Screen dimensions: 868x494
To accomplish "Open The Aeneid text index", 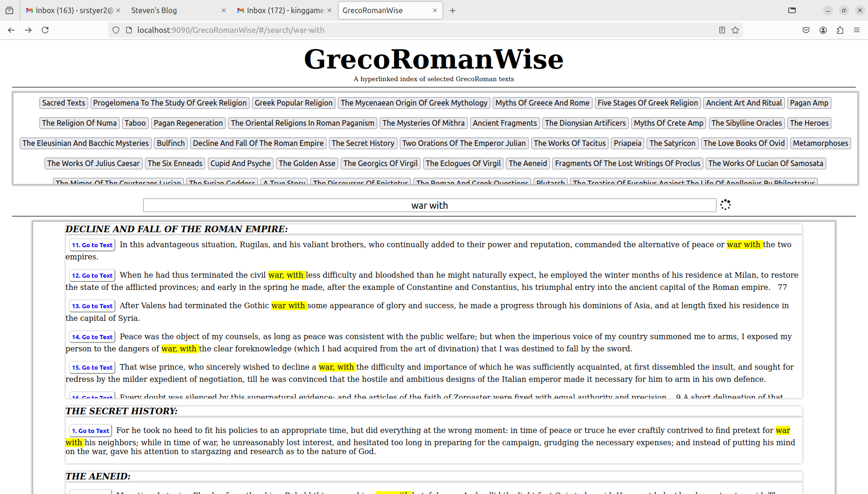I will [527, 163].
